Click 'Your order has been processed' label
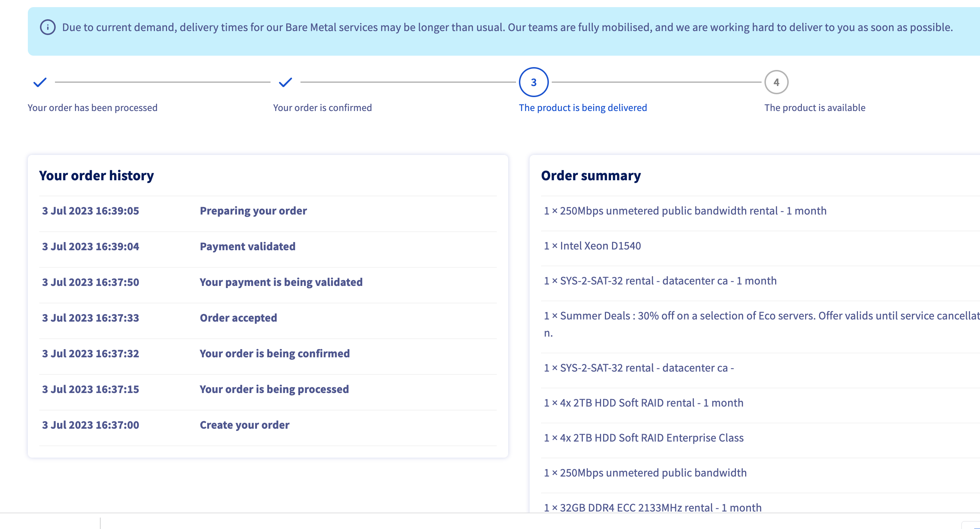This screenshot has height=529, width=980. click(92, 108)
